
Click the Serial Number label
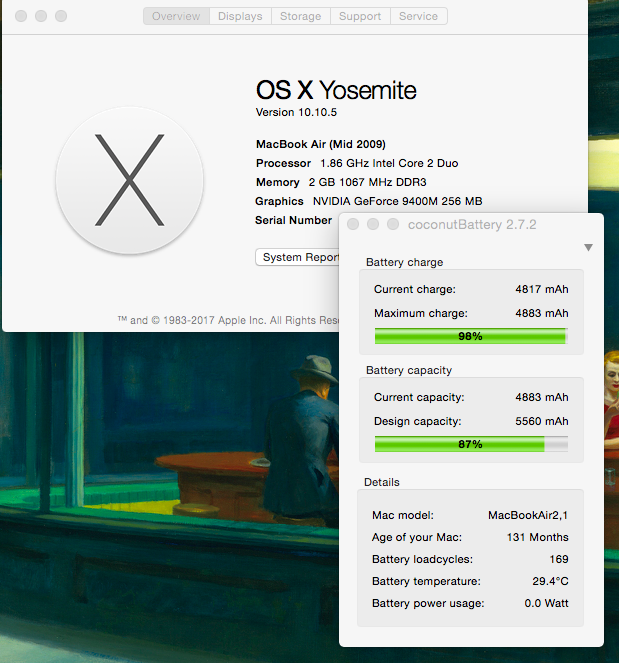pyautogui.click(x=293, y=220)
